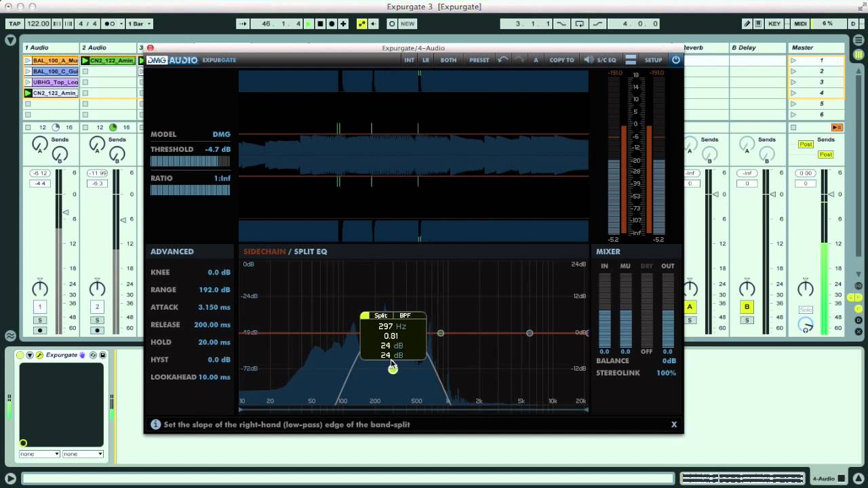868x488 pixels.
Task: Select the BPF tab in band popup
Action: [x=405, y=315]
